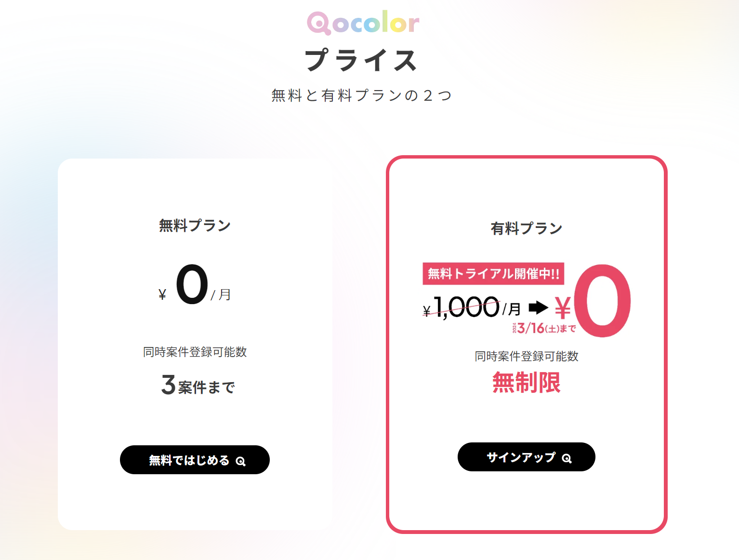Screen dimensions: 739x560
Task: Click the プライス page title
Action: click(x=361, y=61)
